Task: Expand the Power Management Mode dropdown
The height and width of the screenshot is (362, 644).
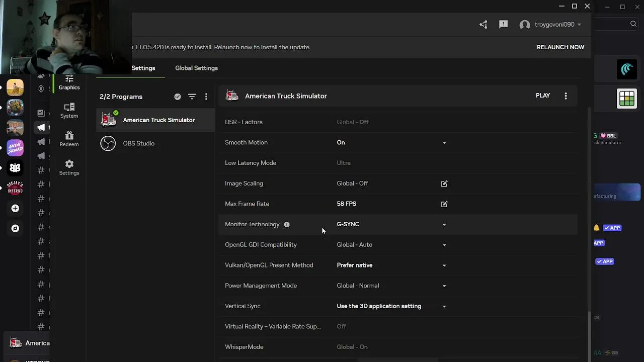Action: pos(444,286)
